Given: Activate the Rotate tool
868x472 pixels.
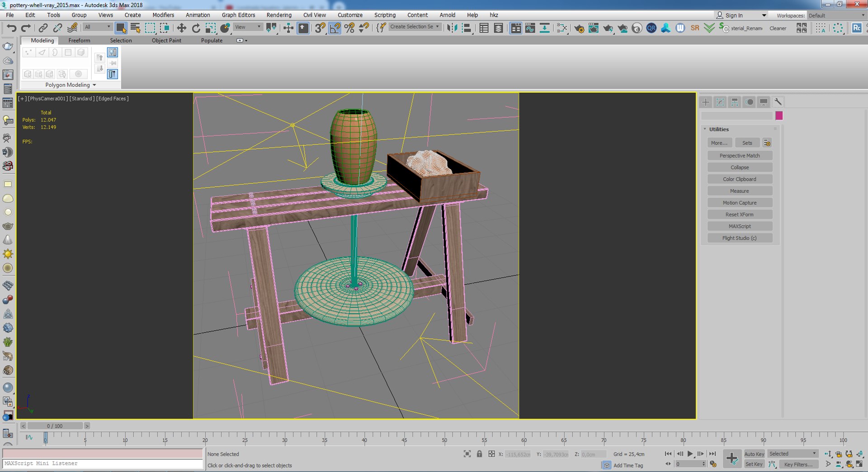Looking at the screenshot, I should [x=196, y=28].
